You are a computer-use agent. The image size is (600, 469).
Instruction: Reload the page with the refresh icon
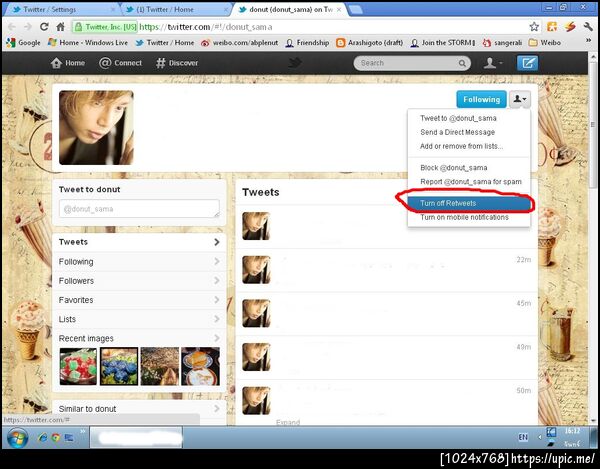click(x=44, y=26)
